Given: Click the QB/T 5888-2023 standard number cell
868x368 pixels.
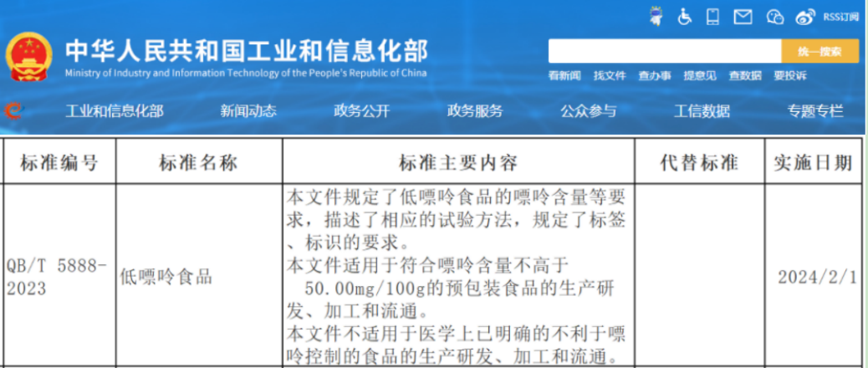Looking at the screenshot, I should [x=57, y=277].
